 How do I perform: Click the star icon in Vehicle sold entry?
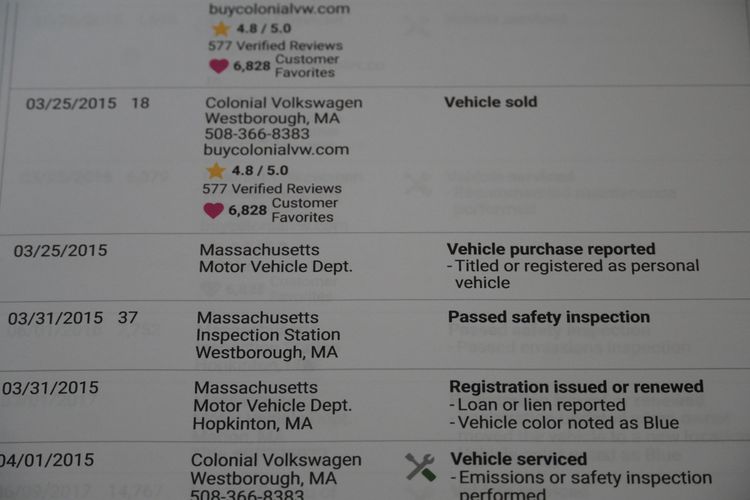[x=216, y=171]
